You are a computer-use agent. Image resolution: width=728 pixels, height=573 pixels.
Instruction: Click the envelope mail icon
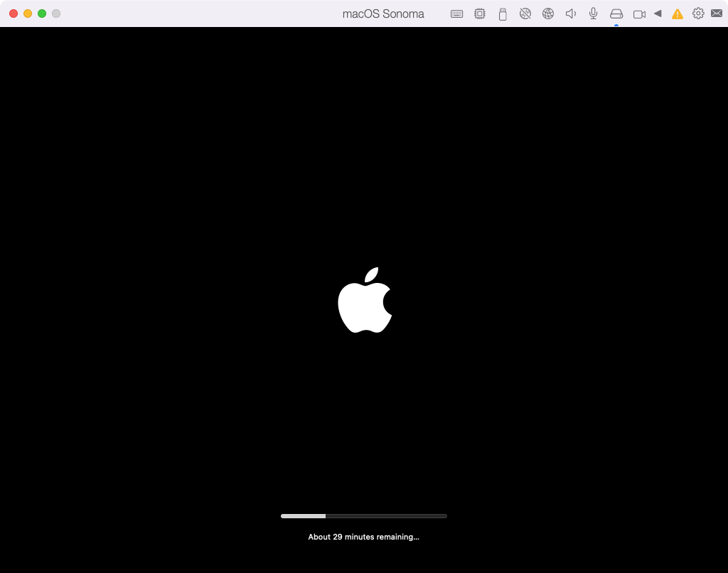point(717,14)
